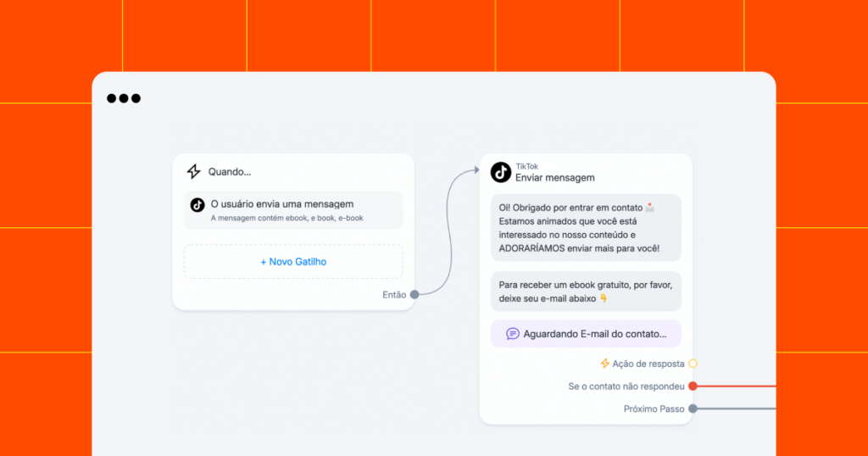868x456 pixels.
Task: Open the 'O usuário envia uma mensagem' trigger
Action: pyautogui.click(x=293, y=210)
